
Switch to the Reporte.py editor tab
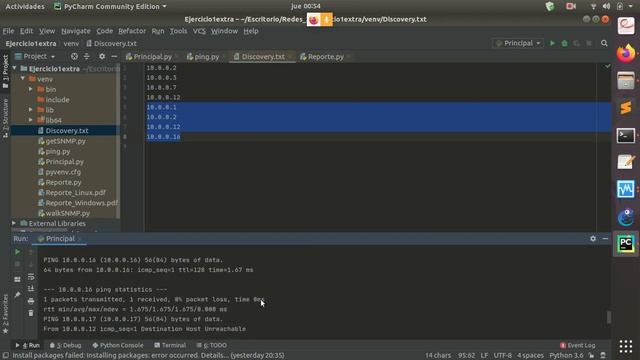325,57
